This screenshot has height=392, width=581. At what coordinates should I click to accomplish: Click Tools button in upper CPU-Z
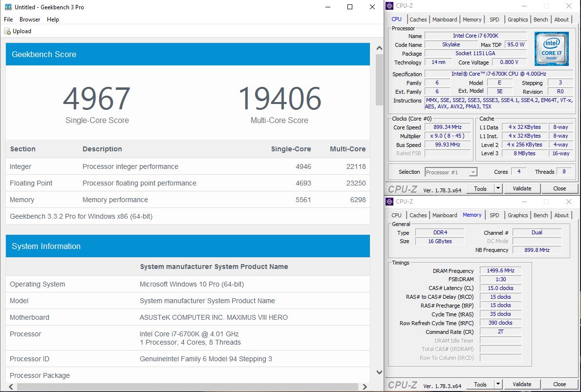(x=480, y=189)
